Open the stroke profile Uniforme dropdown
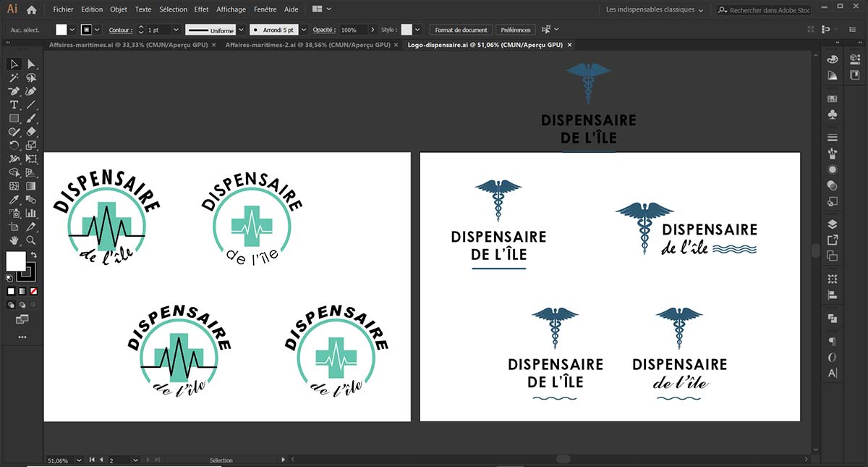The height and width of the screenshot is (467, 868). [x=240, y=30]
